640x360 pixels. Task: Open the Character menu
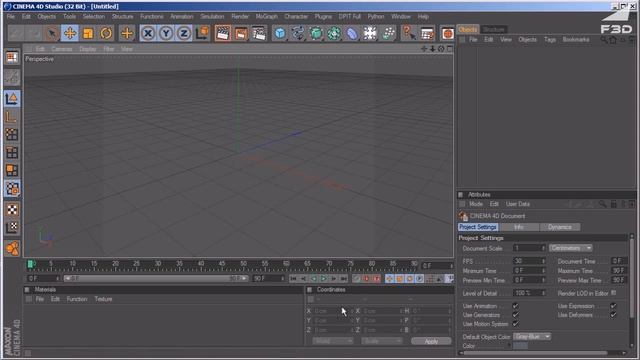pyautogui.click(x=296, y=16)
